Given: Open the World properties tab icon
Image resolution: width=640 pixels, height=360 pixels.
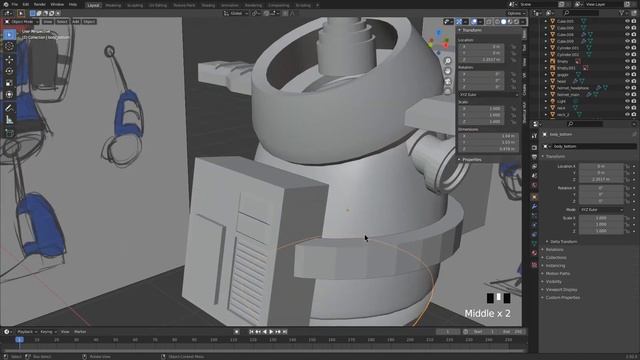Looking at the screenshot, I should click(534, 185).
